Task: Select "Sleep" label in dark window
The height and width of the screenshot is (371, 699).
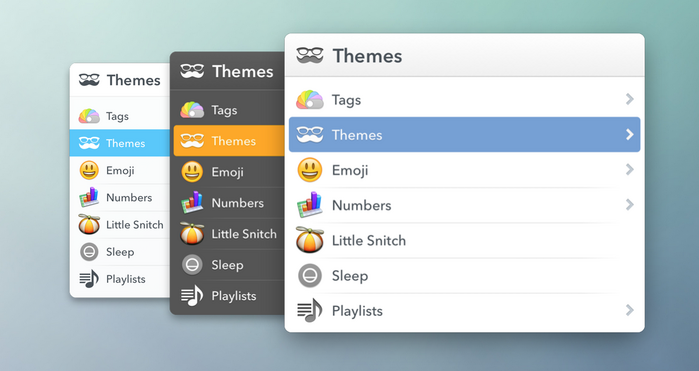Action: pyautogui.click(x=227, y=265)
